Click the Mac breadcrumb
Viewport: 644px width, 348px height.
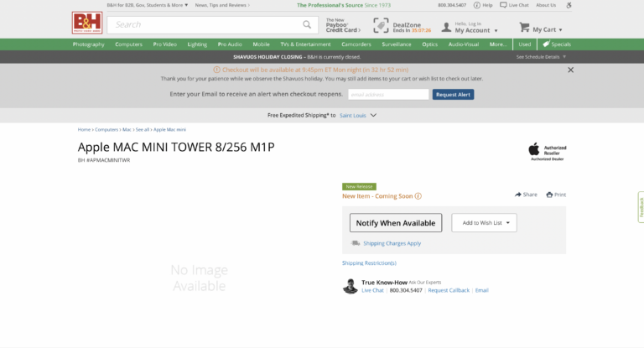pyautogui.click(x=127, y=129)
